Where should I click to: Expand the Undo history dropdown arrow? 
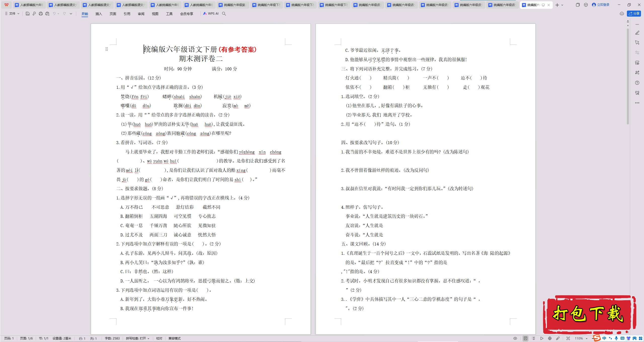coord(58,14)
